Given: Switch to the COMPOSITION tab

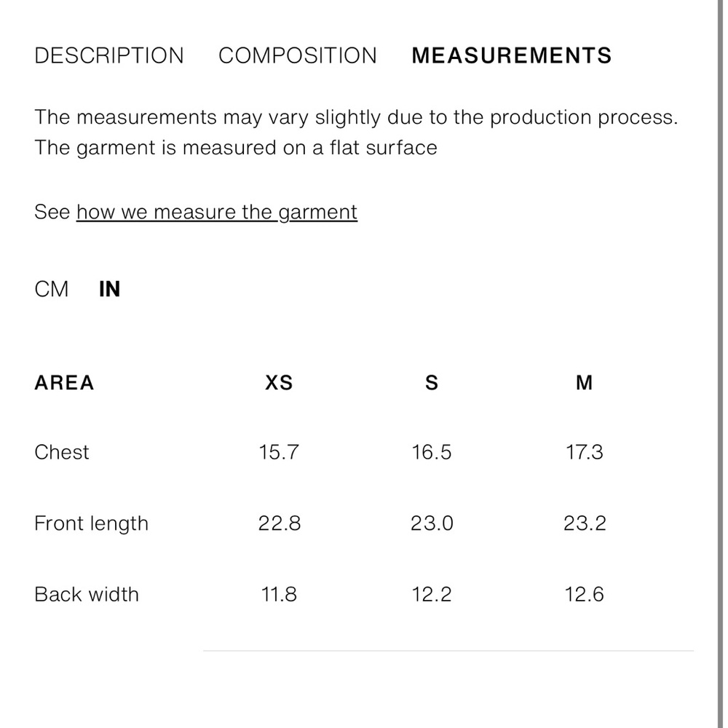Looking at the screenshot, I should [298, 56].
